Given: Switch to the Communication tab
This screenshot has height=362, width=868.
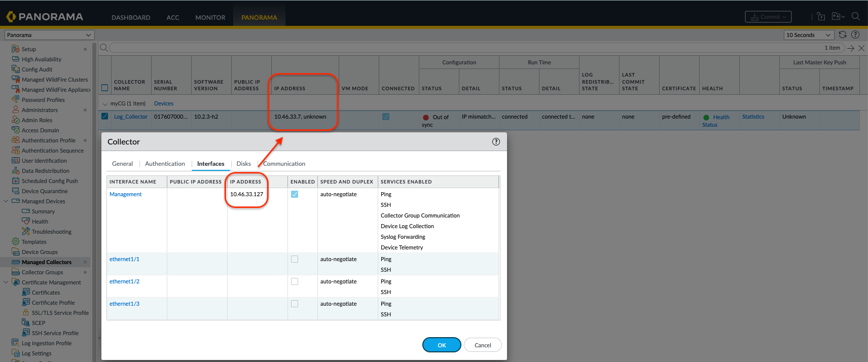Looking at the screenshot, I should [284, 164].
